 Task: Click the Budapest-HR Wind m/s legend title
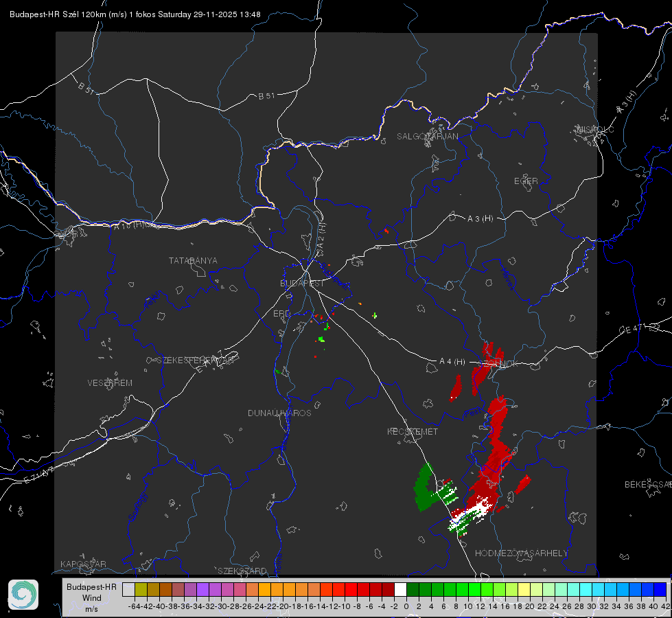click(x=92, y=598)
